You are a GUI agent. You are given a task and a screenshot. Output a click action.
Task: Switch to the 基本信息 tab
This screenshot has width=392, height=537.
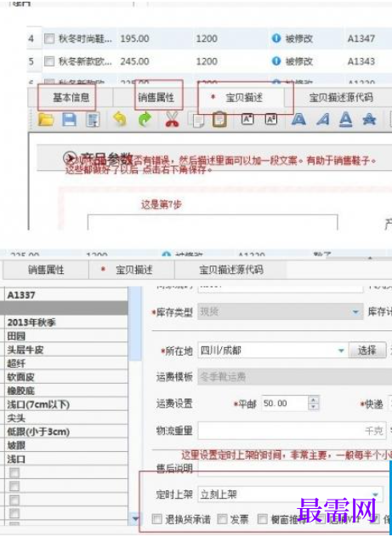pyautogui.click(x=71, y=98)
